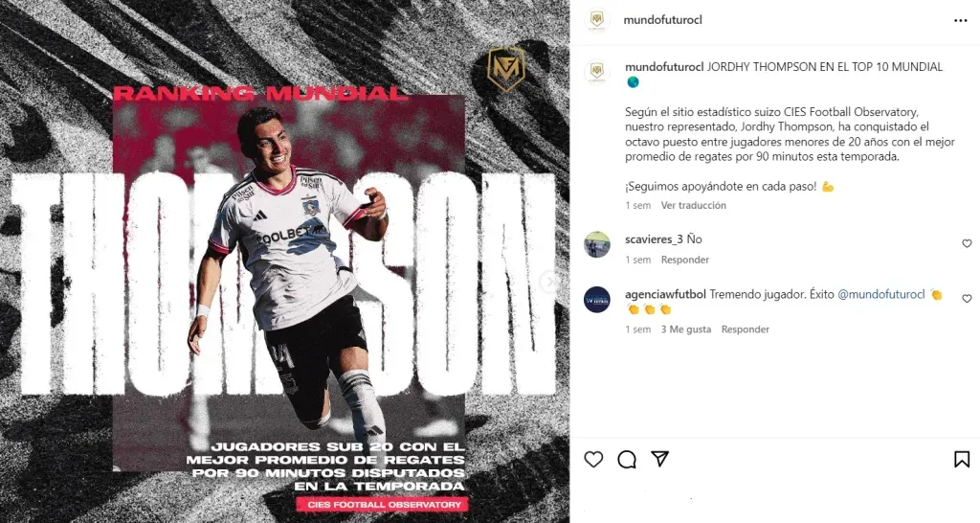This screenshot has width=980, height=523.
Task: Share post via paper plane icon
Action: point(660,459)
